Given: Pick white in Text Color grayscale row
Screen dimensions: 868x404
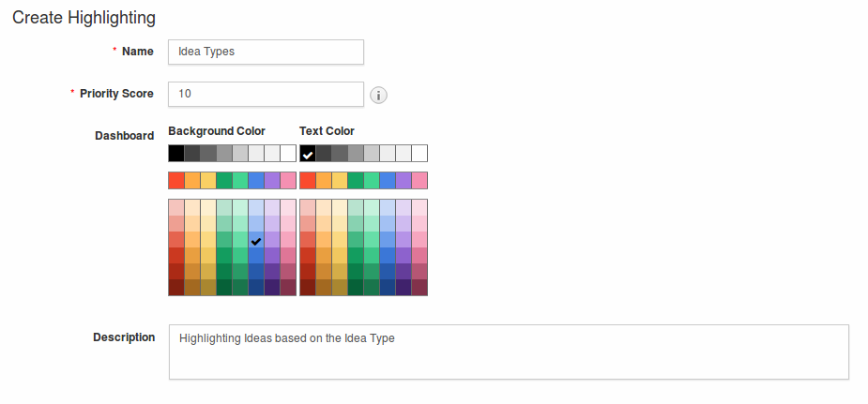Looking at the screenshot, I should (x=419, y=153).
